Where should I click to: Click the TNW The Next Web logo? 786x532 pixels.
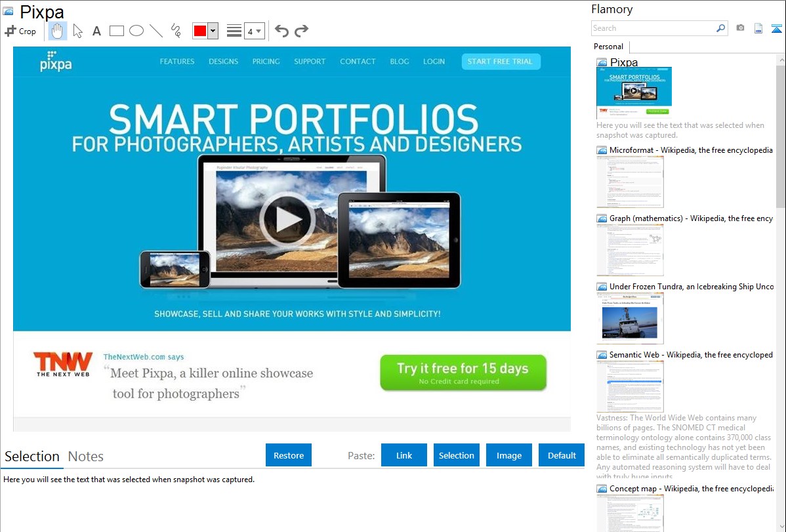[x=63, y=364]
